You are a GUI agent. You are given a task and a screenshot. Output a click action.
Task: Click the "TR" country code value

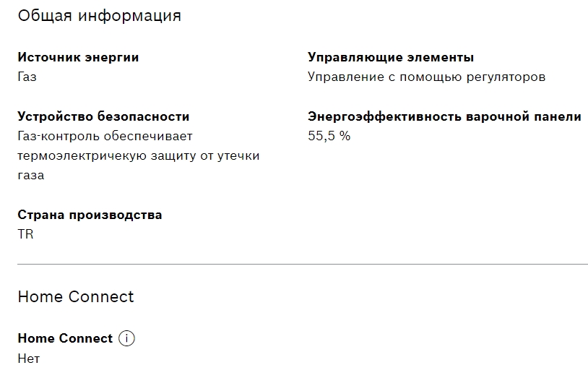coord(25,234)
